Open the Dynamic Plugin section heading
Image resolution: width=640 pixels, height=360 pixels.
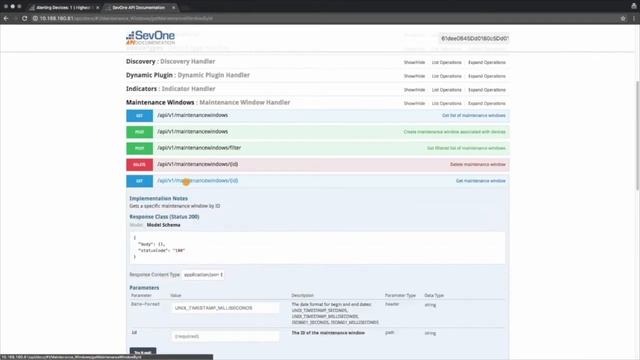tap(188, 75)
